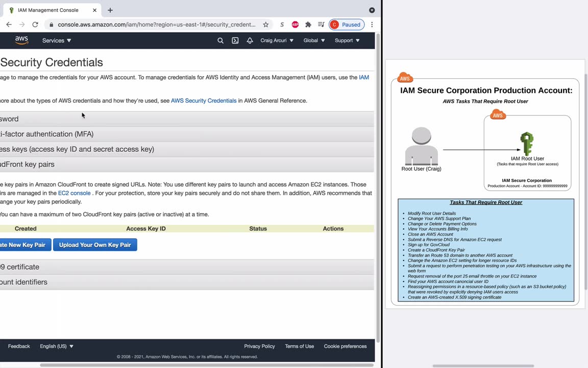Go back using browser back arrow
The height and width of the screenshot is (368, 588).
coord(9,25)
